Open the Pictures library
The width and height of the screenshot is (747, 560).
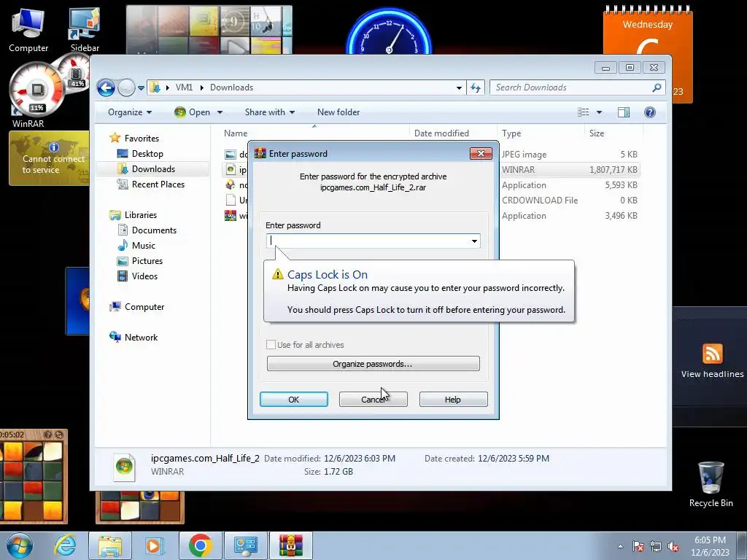click(x=147, y=261)
